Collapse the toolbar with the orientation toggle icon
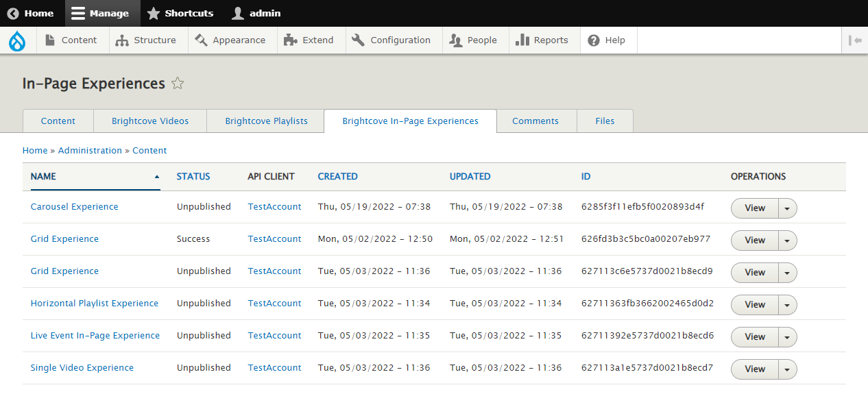The width and height of the screenshot is (868, 394). [x=855, y=40]
